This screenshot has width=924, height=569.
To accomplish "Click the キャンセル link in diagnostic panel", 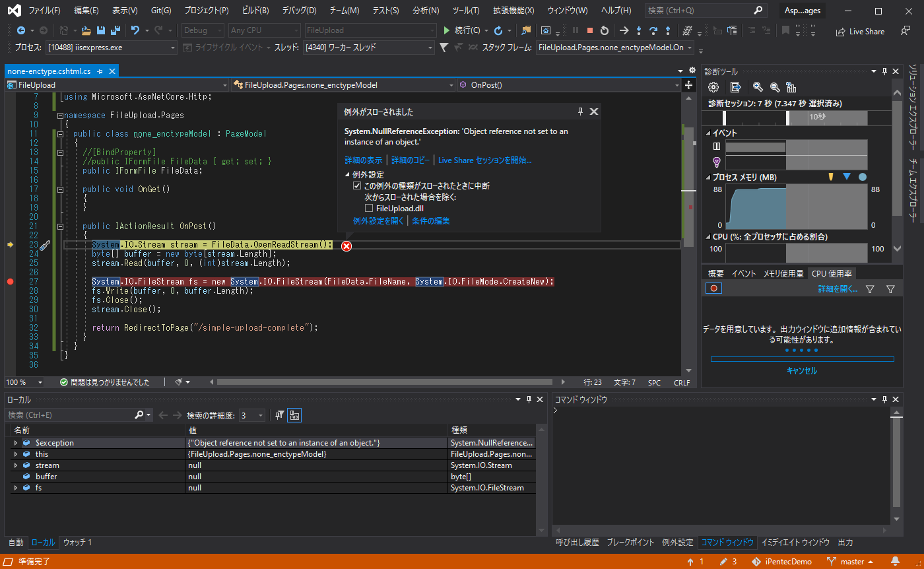I will [801, 370].
